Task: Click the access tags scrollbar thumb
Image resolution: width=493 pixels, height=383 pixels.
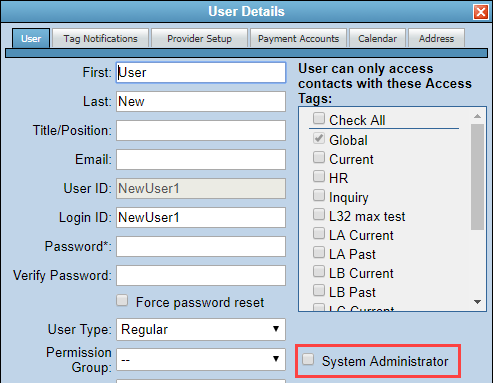Action: pyautogui.click(x=477, y=177)
